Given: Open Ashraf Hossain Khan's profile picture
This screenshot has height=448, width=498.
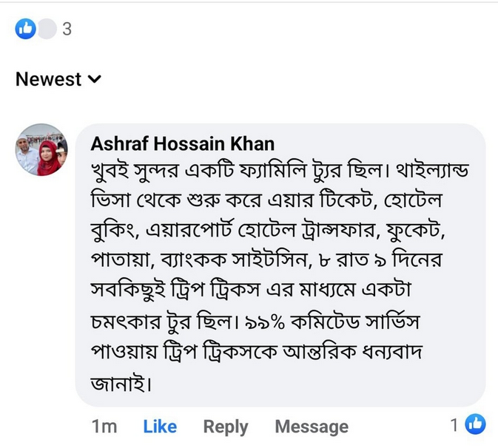Looking at the screenshot, I should pos(41,149).
